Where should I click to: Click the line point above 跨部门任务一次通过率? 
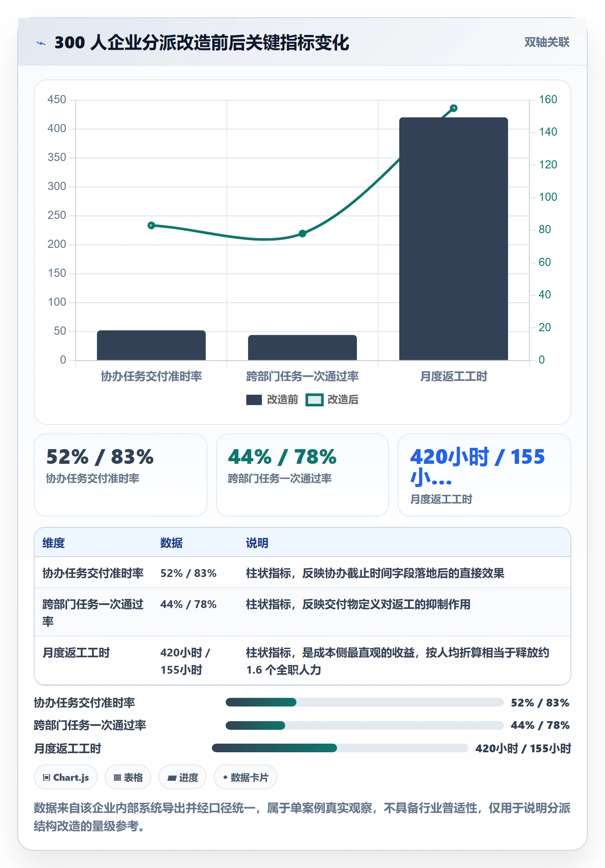[x=302, y=234]
